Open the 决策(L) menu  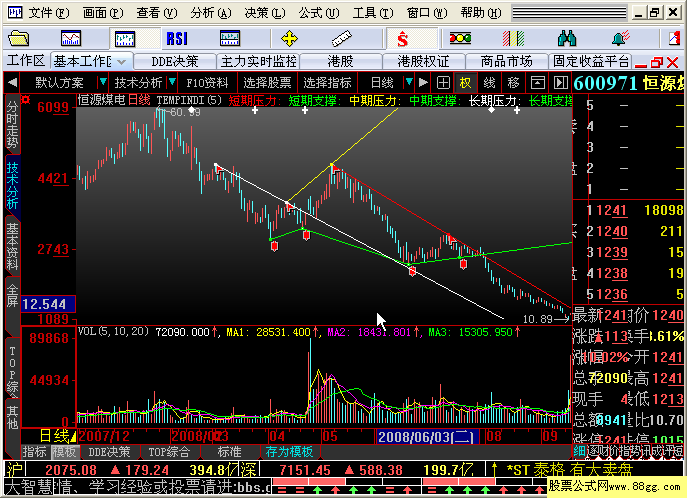(265, 13)
